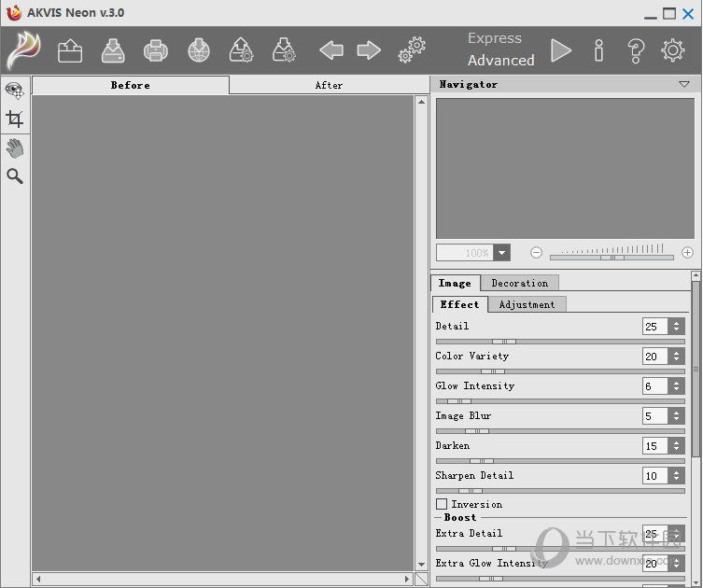The height and width of the screenshot is (588, 703).
Task: Open the zoom percentage dropdown
Action: click(502, 253)
